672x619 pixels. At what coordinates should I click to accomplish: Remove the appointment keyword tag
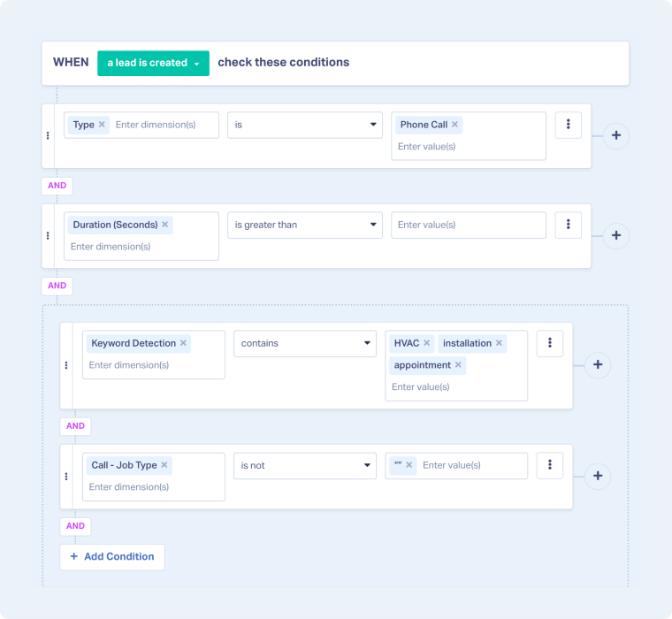click(458, 365)
